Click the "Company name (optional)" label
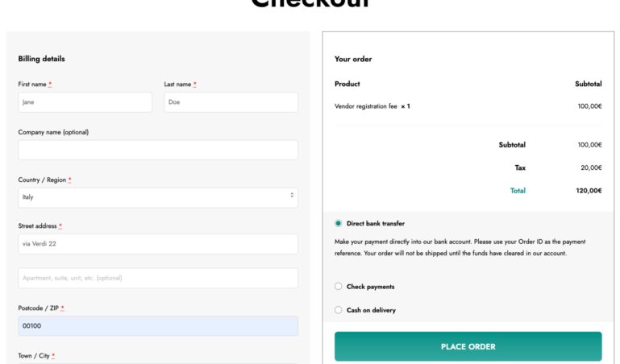Image resolution: width=620 pixels, height=364 pixels. point(53,132)
